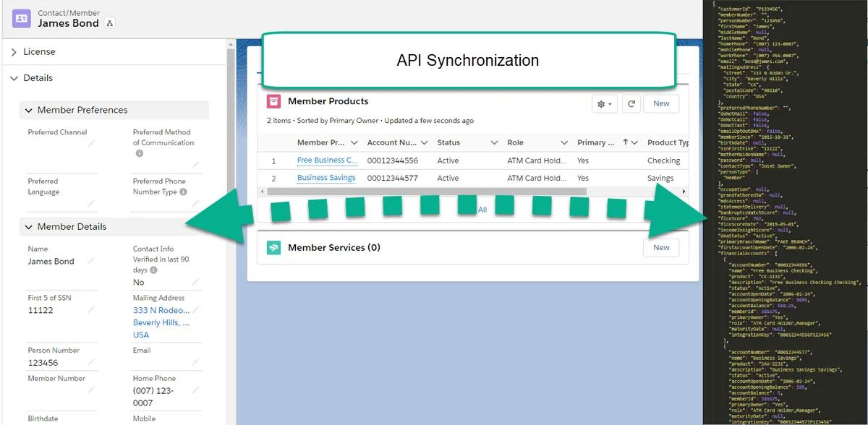This screenshot has height=425, width=868.
Task: Edit the Member Number pencil icon
Action: [91, 391]
